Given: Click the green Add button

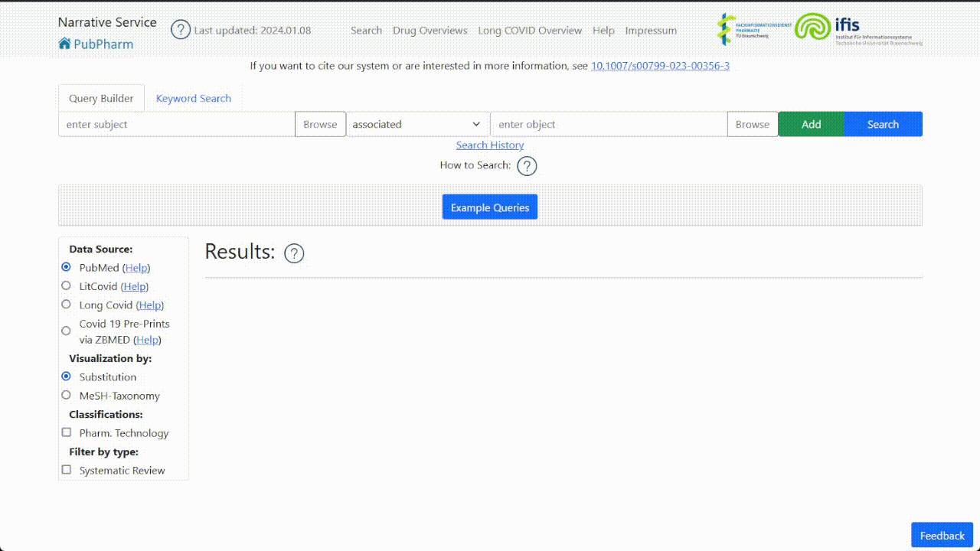Looking at the screenshot, I should pyautogui.click(x=811, y=124).
